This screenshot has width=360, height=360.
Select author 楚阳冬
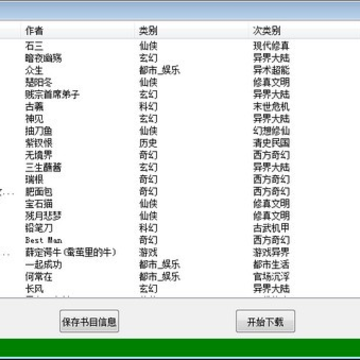(39, 82)
